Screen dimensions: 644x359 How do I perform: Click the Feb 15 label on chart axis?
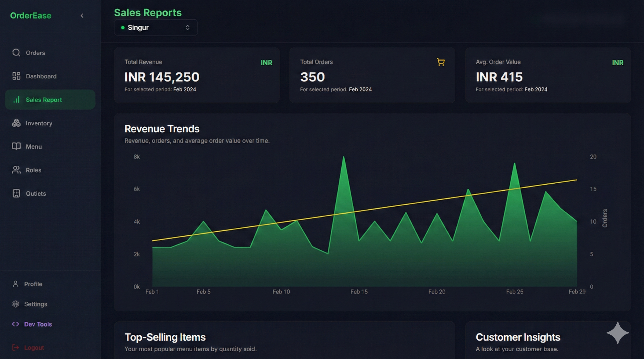pyautogui.click(x=359, y=292)
